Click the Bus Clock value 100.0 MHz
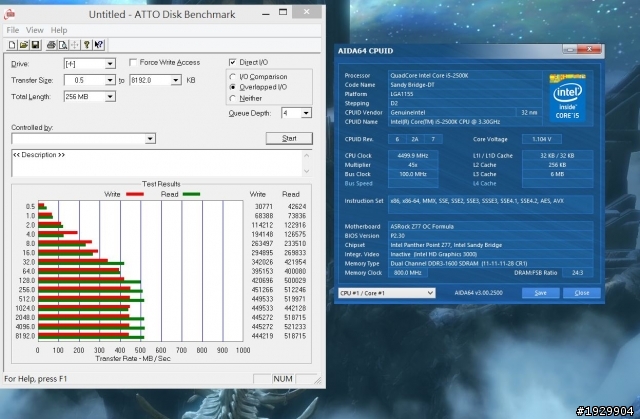This screenshot has height=419, width=640. point(413,174)
